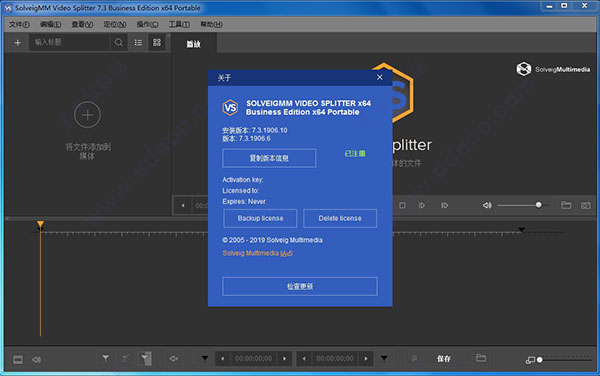Open the folder icon beside volume slider
Screen dimensions: 600x376
[x=566, y=205]
